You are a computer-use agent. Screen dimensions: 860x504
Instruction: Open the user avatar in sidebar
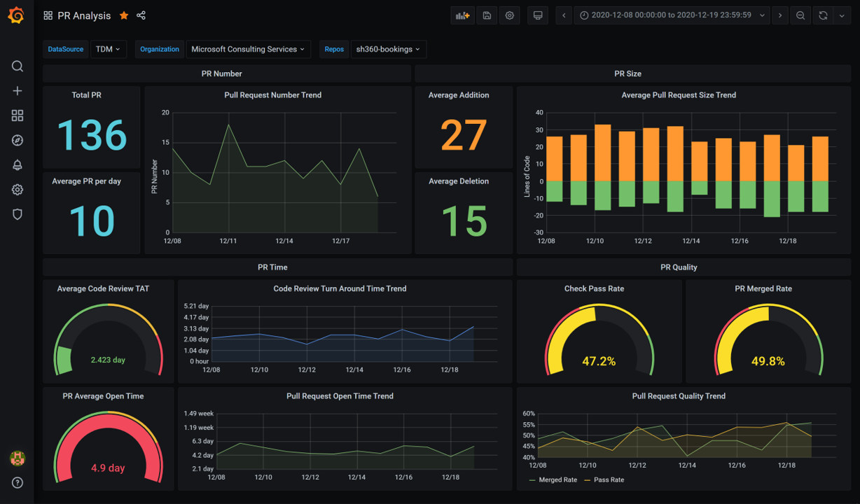coord(18,458)
